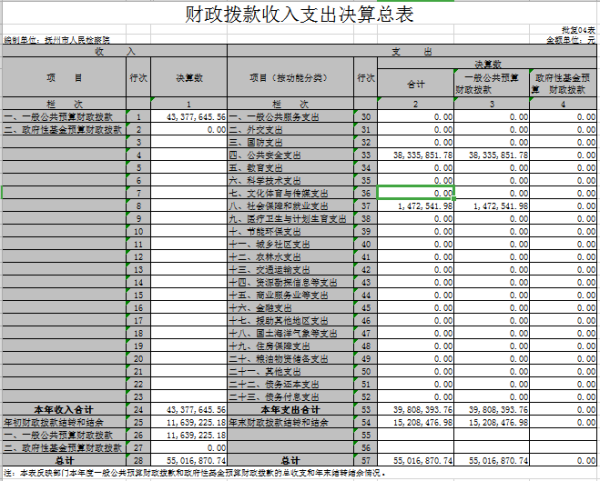Screen dimensions: 600x481
Task: Select 15,208,476.98 in the 合计 column
Action: click(416, 422)
